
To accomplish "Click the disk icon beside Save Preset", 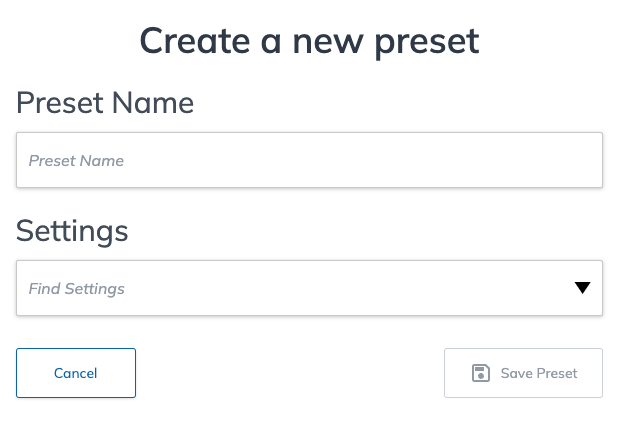I will (480, 373).
